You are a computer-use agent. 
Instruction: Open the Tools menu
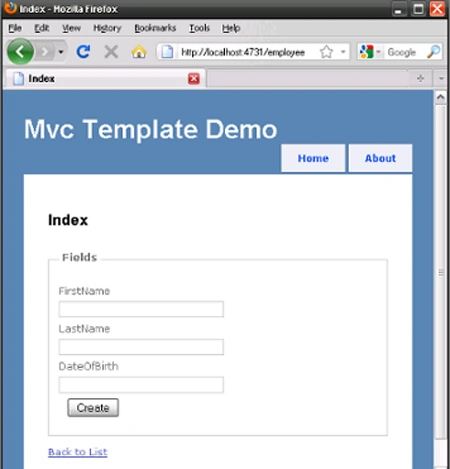click(200, 28)
